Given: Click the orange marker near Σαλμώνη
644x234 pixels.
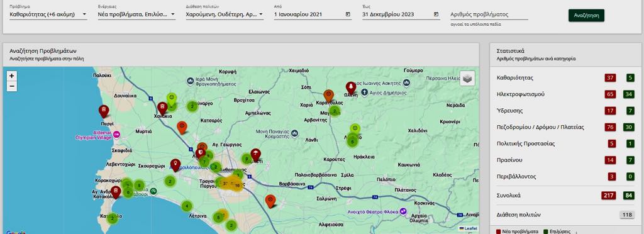Looking at the screenshot, I should [x=270, y=200].
